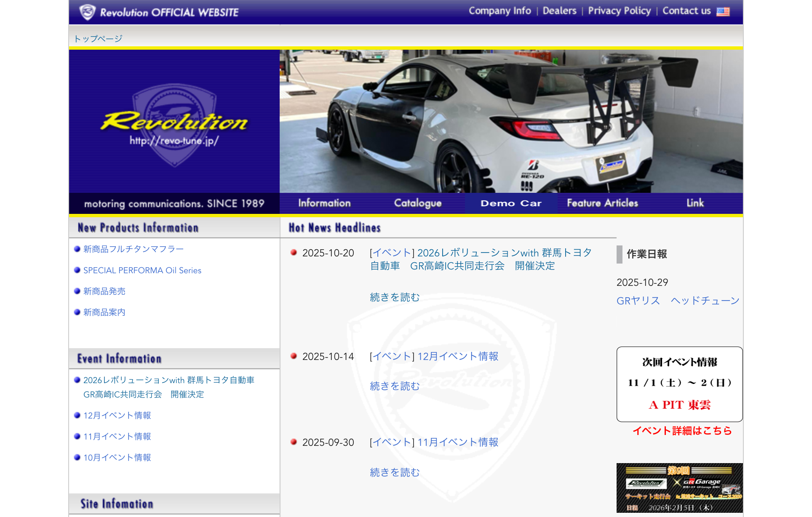
Task: Click the US flag language icon
Action: pyautogui.click(x=723, y=11)
